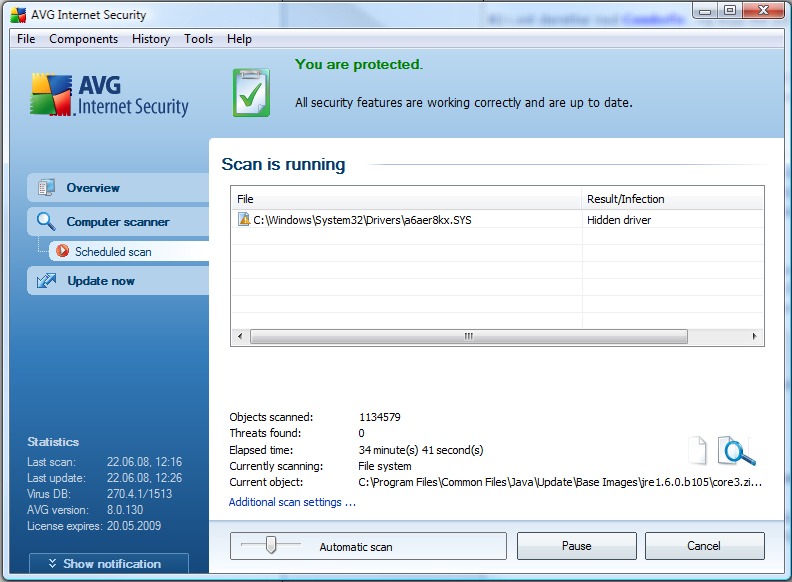Click the green clipboard protection status icon

click(x=251, y=93)
